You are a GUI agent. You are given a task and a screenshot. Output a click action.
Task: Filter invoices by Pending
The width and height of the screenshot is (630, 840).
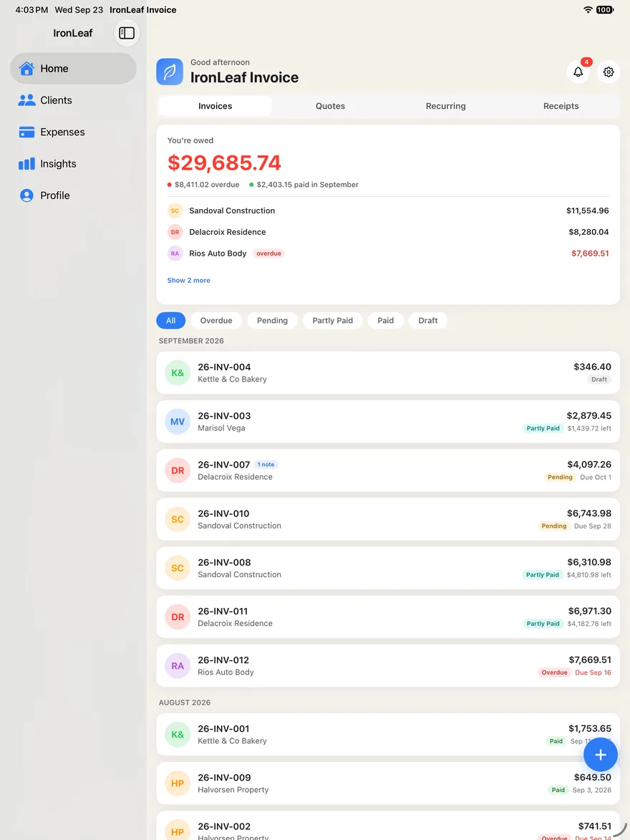coord(272,320)
